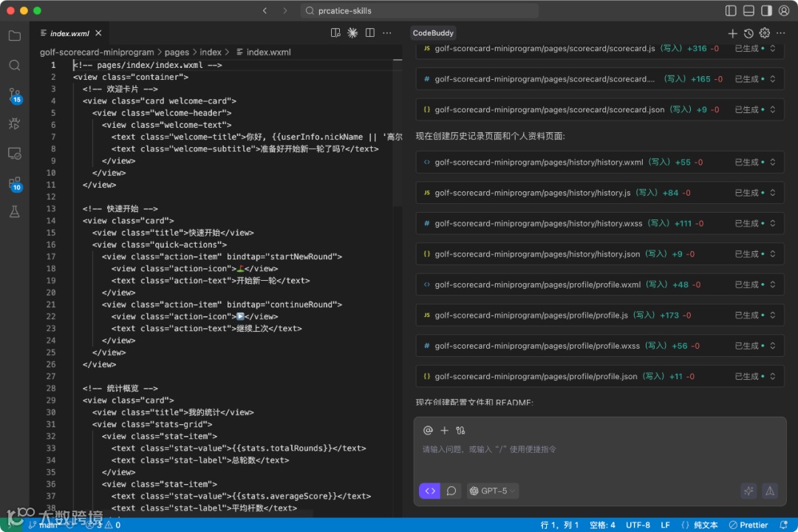
Task: Start a new CodeBuddy chat with plus icon
Action: pyautogui.click(x=732, y=33)
